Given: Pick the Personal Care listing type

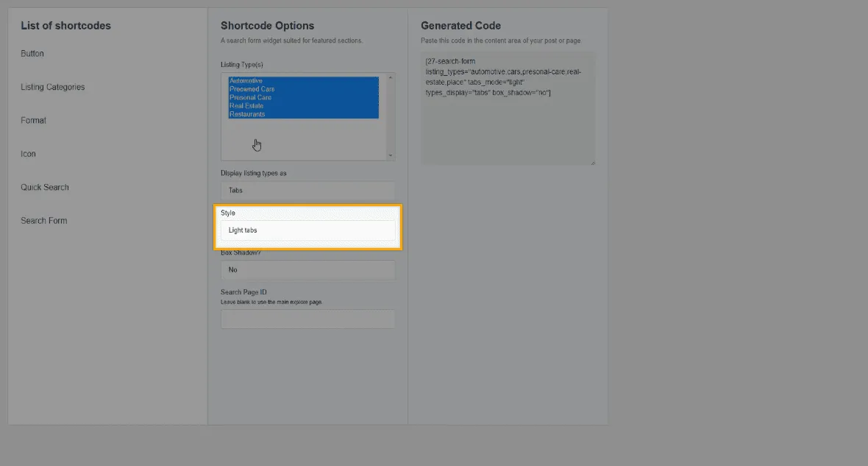Looking at the screenshot, I should click(250, 97).
